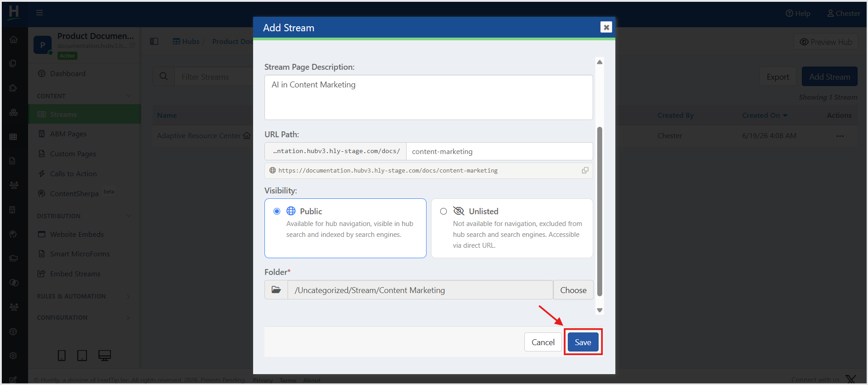Image resolution: width=868 pixels, height=385 pixels.
Task: Open the row actions three-dot menu
Action: (840, 136)
